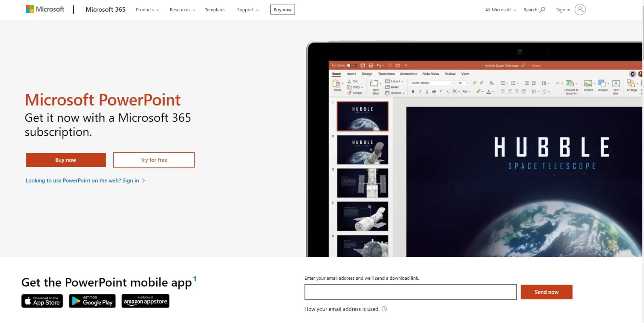
Task: Open the App Store download badge
Action: point(42,301)
